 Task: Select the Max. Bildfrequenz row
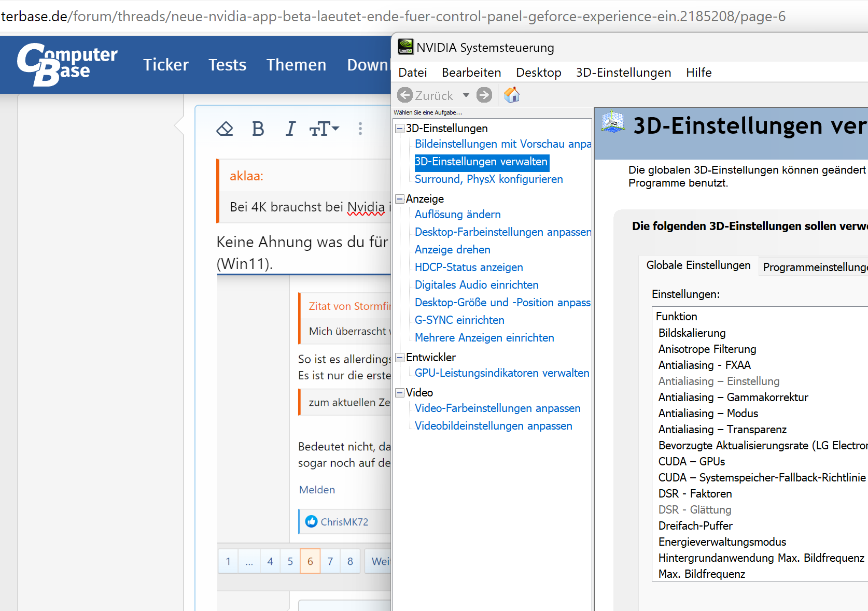click(760, 574)
